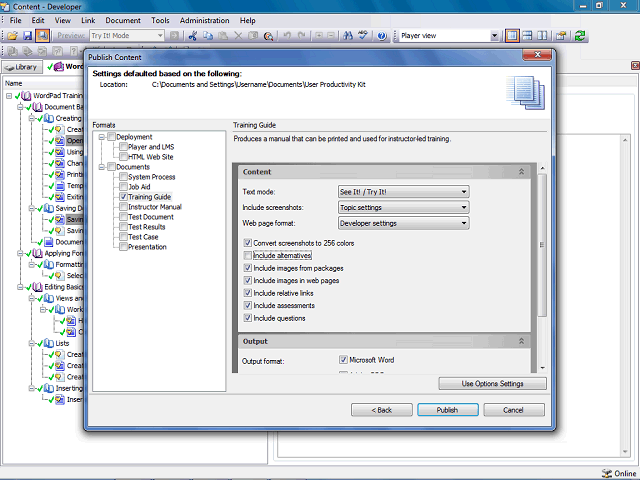Screen dimensions: 640x480
Task: Click the Undo arrow toolbar icon
Action: click(287, 36)
